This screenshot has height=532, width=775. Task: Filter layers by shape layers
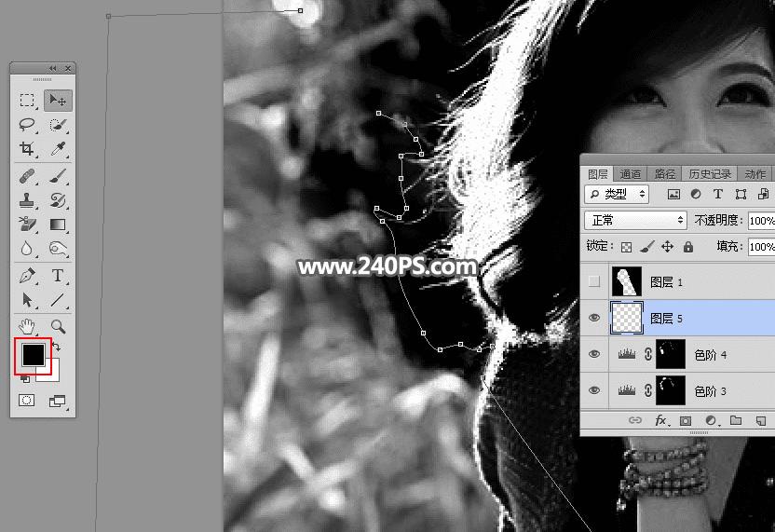coord(741,195)
